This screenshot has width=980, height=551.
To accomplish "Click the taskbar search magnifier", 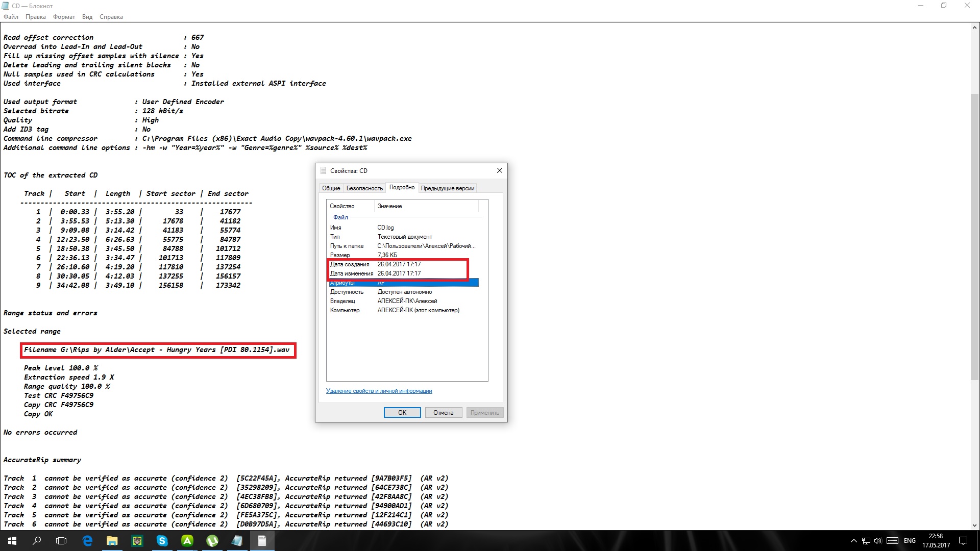I will tap(37, 541).
